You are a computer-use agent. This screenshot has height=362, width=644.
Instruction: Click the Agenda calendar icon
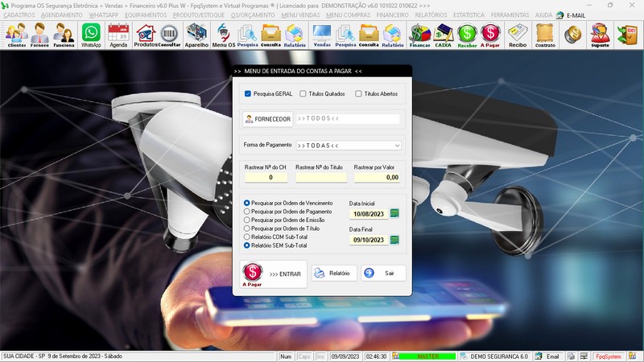[x=118, y=35]
